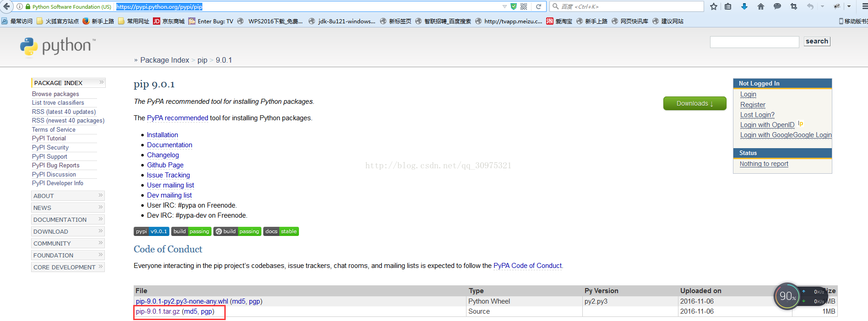Open PyPI Tutorial sidebar item
This screenshot has height=321, width=868.
point(49,139)
